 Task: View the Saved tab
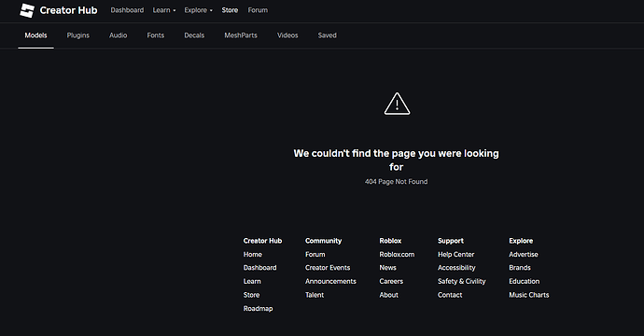327,35
